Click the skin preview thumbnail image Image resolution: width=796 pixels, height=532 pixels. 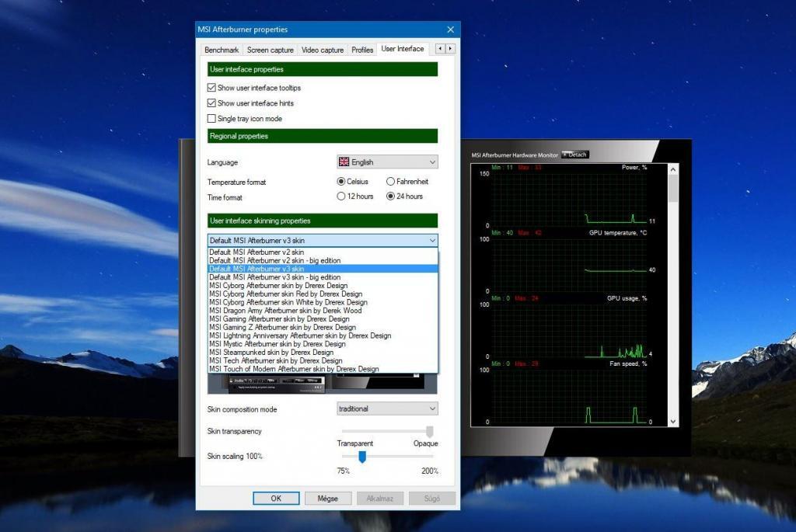323,383
